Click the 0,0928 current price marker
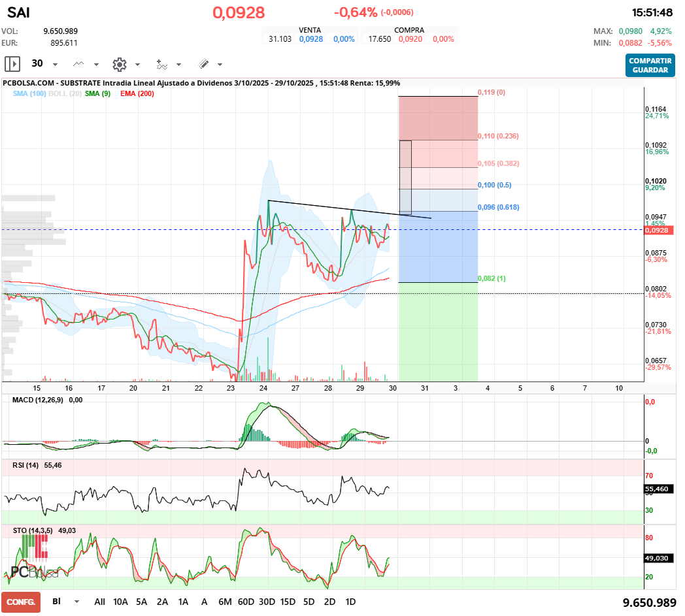 point(658,230)
